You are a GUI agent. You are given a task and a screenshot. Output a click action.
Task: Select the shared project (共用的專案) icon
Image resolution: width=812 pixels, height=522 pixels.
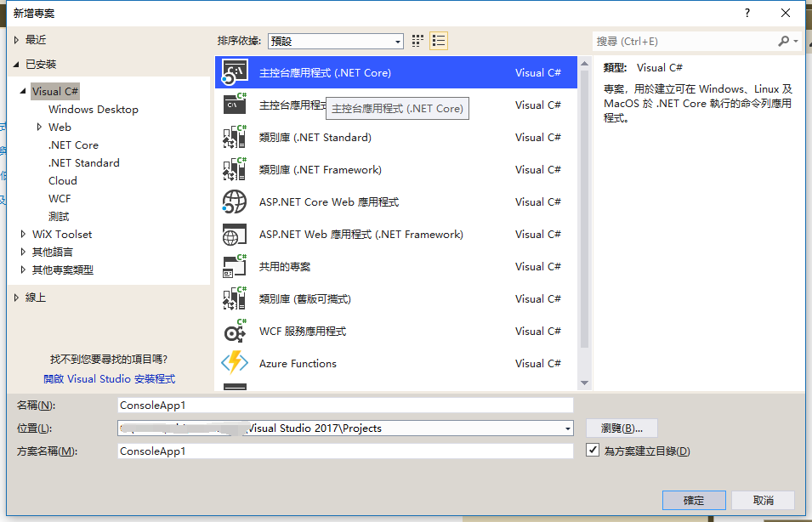coord(234,267)
